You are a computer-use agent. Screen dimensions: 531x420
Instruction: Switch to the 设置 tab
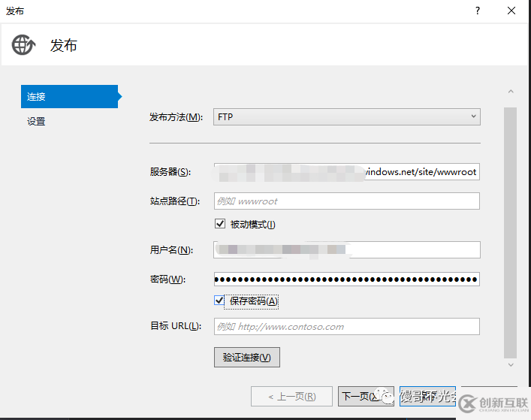tap(36, 121)
